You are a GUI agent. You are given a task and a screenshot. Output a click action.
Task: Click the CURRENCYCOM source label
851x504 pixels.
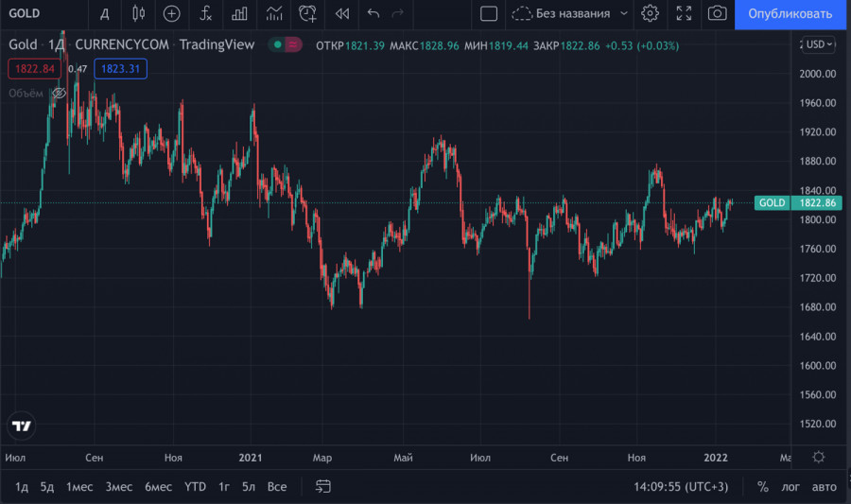point(122,44)
